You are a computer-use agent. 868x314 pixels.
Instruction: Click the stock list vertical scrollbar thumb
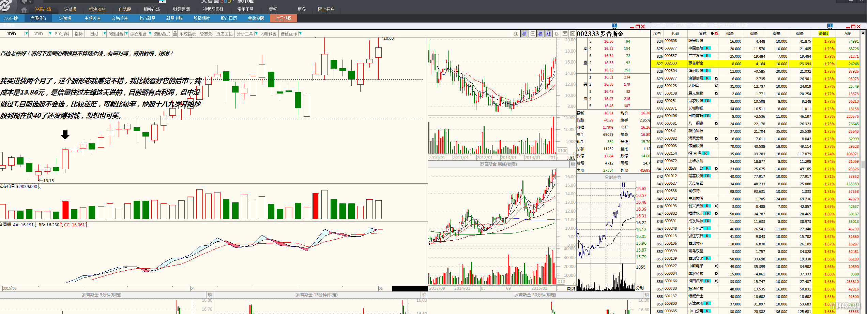pos(863,165)
